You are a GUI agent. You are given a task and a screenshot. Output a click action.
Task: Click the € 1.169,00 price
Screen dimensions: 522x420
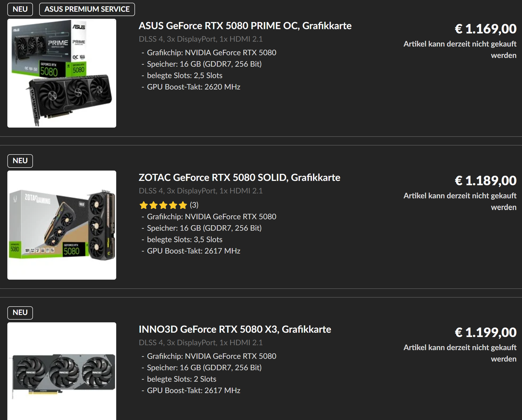tap(486, 29)
